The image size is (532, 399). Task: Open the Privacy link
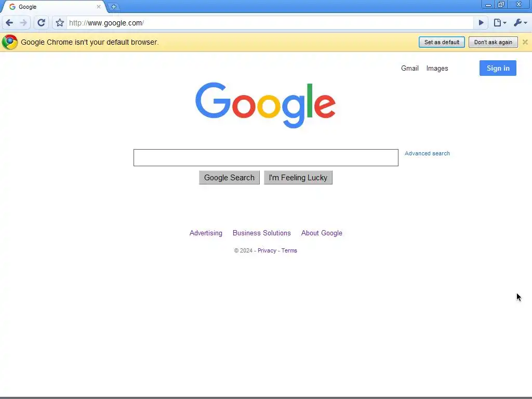(x=267, y=250)
